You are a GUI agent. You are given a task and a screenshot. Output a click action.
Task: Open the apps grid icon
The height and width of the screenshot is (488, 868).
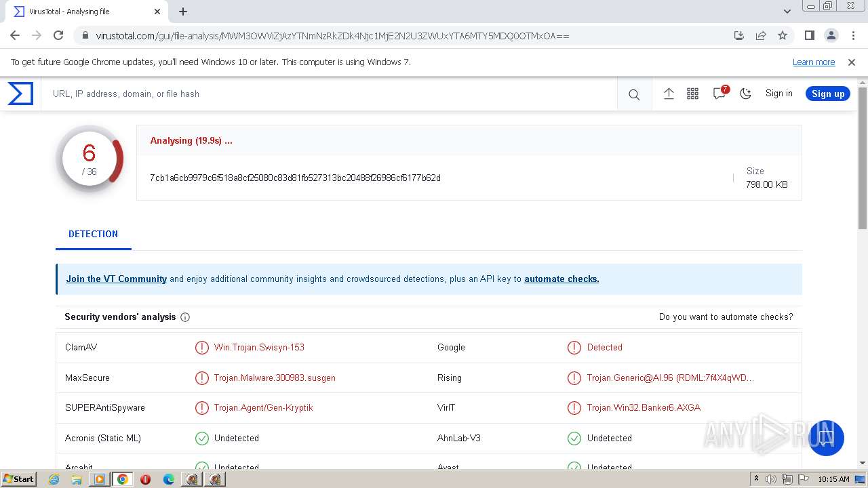[692, 94]
